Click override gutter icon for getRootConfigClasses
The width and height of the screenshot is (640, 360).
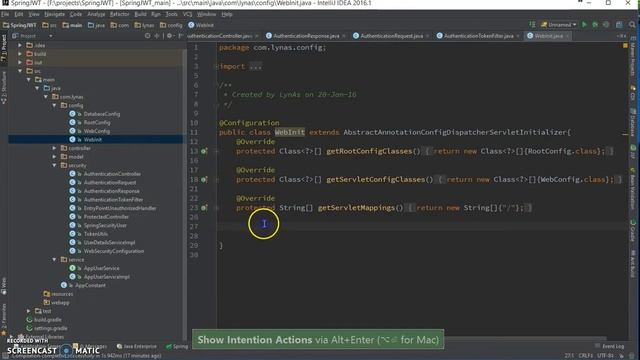coord(204,151)
